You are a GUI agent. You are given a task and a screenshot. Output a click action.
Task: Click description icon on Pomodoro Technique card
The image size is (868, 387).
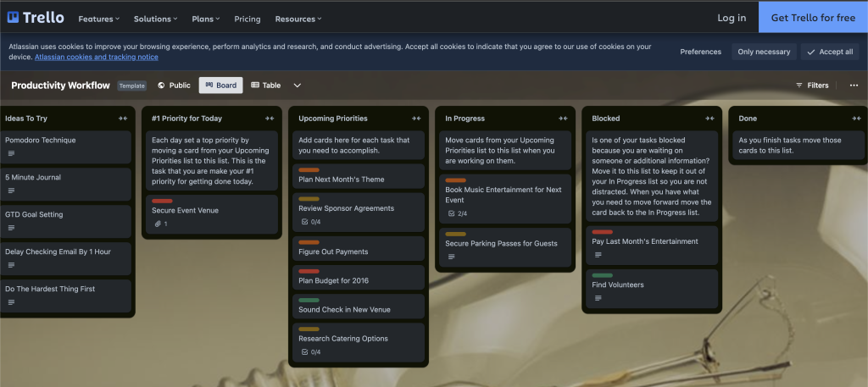click(x=12, y=153)
